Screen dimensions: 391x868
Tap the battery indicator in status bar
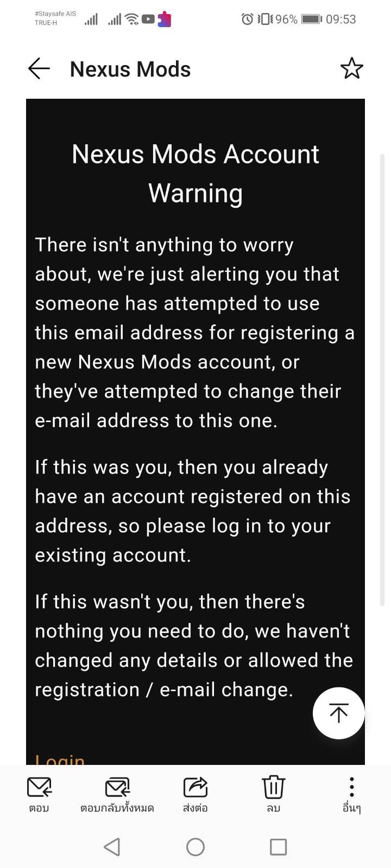pyautogui.click(x=312, y=19)
